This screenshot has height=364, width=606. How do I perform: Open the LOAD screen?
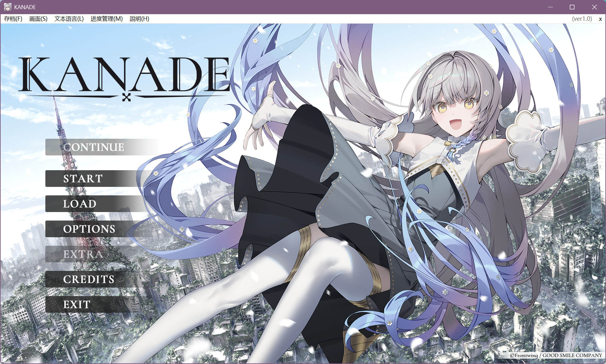click(80, 204)
